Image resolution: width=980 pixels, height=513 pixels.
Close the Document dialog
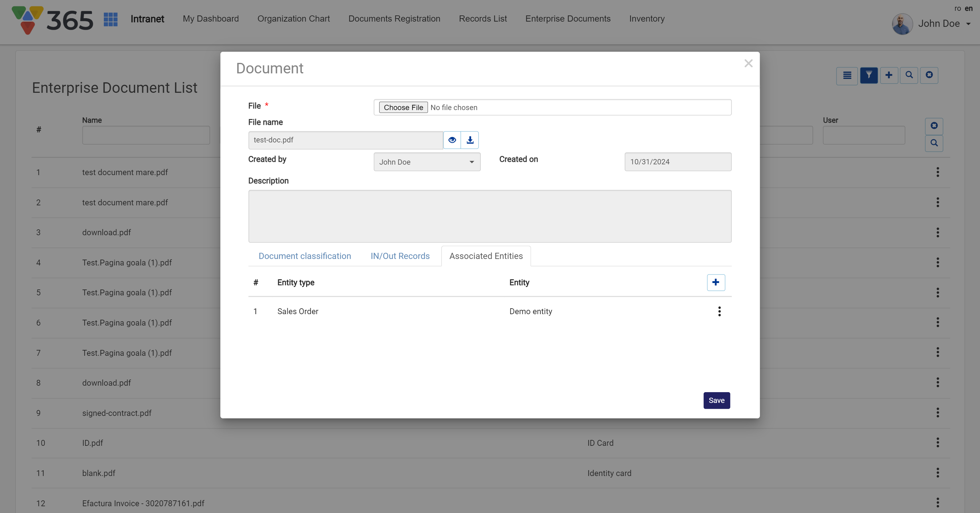point(748,63)
